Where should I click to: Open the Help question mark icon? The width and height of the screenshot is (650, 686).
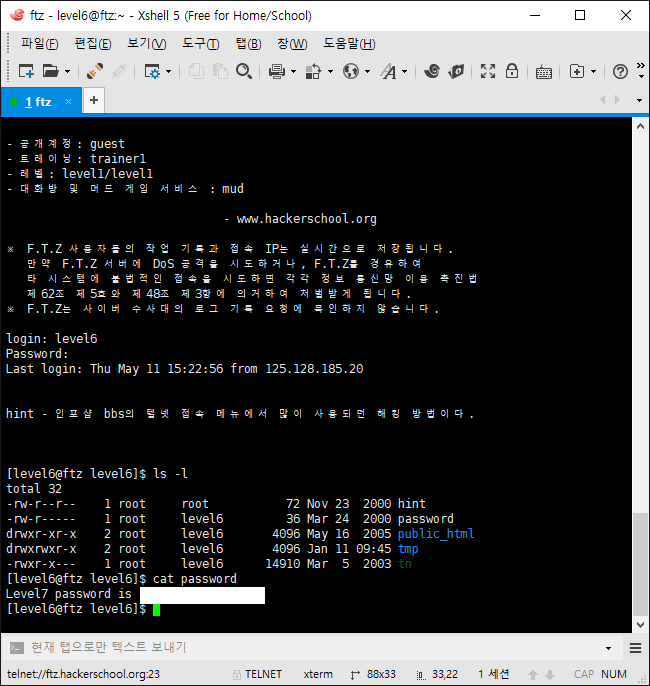point(620,71)
